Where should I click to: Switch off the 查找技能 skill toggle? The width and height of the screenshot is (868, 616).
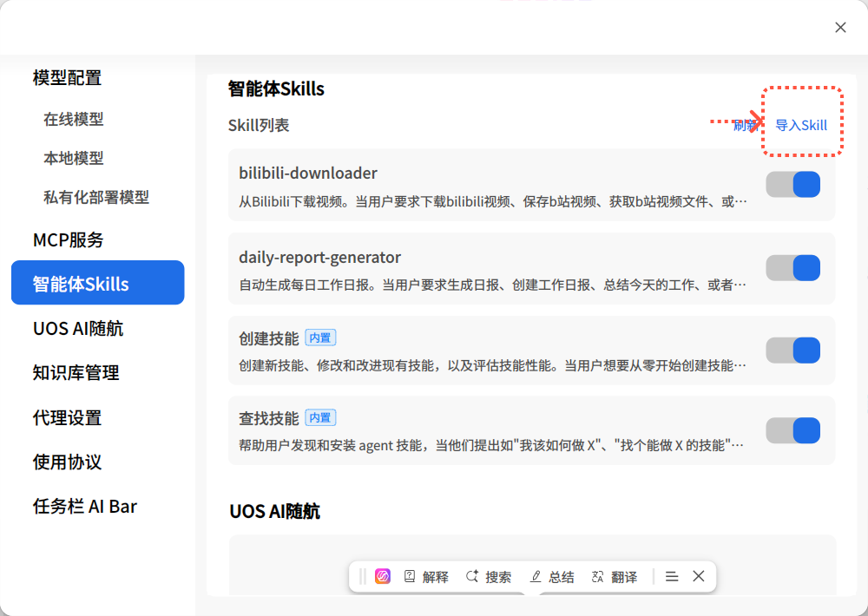click(x=792, y=430)
